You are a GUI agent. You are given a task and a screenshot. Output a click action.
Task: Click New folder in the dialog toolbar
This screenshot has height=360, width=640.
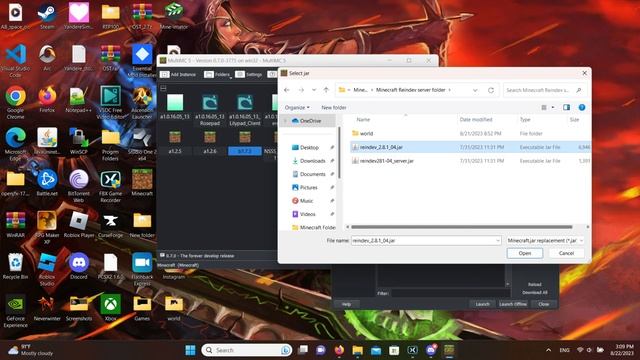(333, 107)
